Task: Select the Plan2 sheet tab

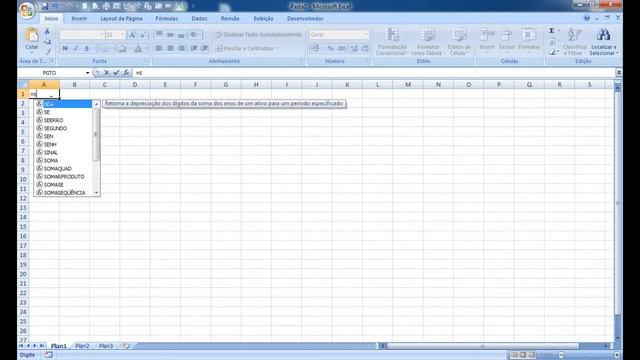Action: [x=82, y=346]
